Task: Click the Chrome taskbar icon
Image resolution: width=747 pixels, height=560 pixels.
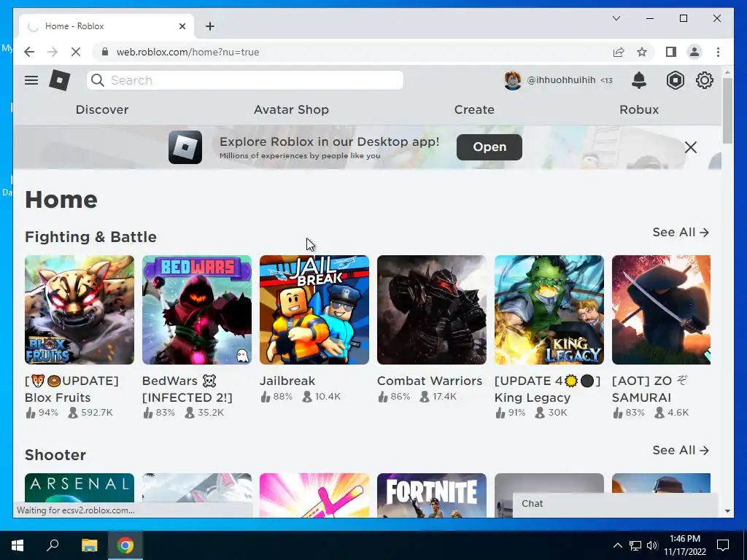Action: click(x=125, y=545)
